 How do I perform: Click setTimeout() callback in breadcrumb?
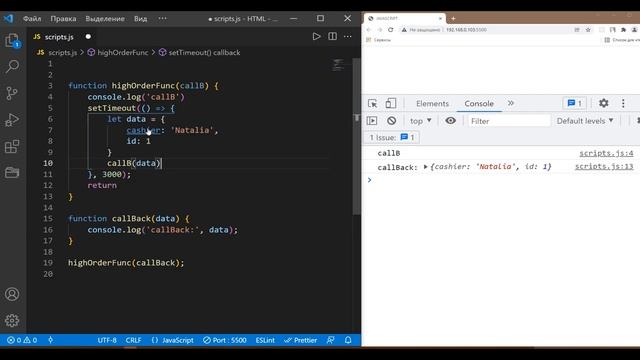[204, 53]
